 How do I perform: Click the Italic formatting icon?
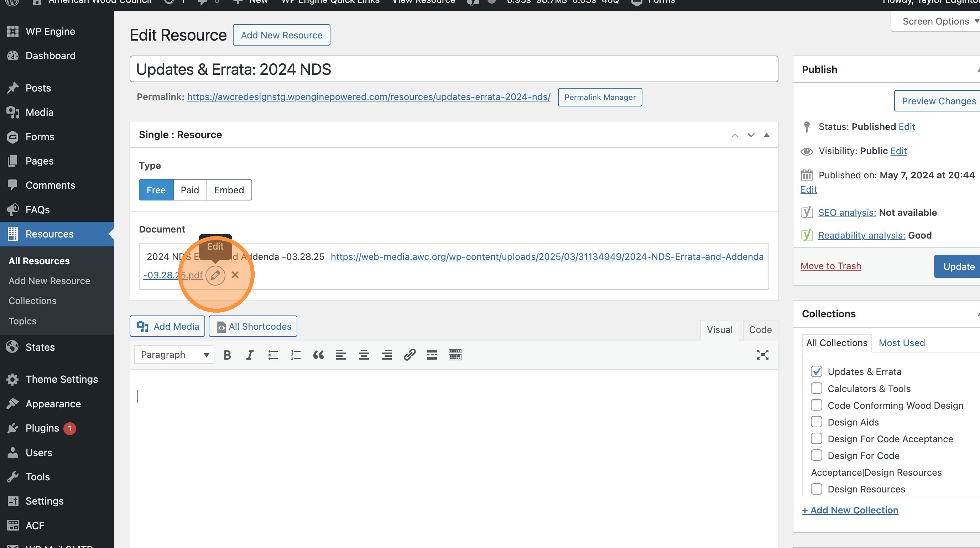(250, 355)
